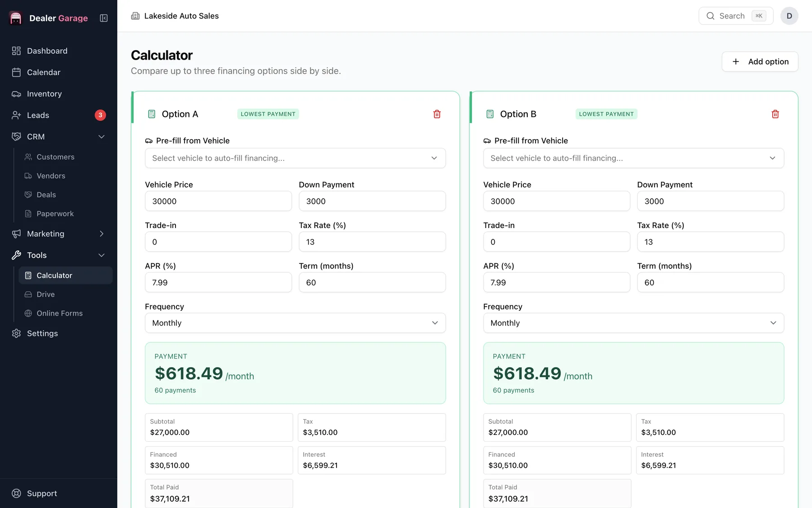Edit Option A Term months field
Viewport: 812px width, 508px height.
pos(372,282)
